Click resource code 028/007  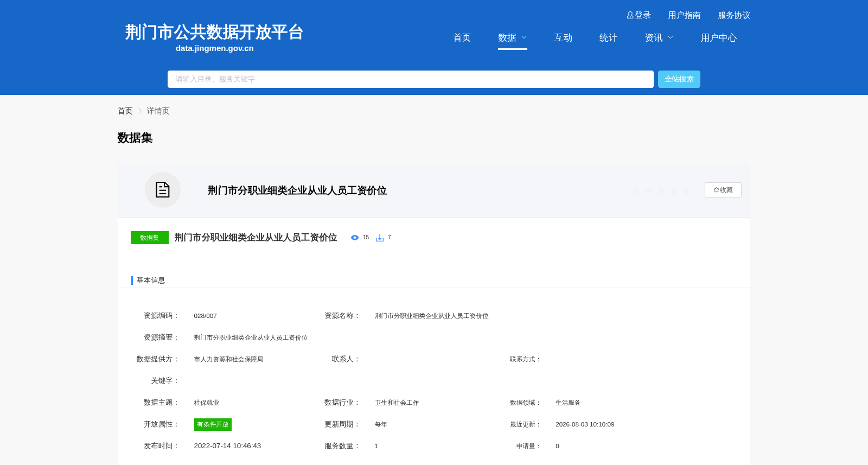tap(205, 316)
